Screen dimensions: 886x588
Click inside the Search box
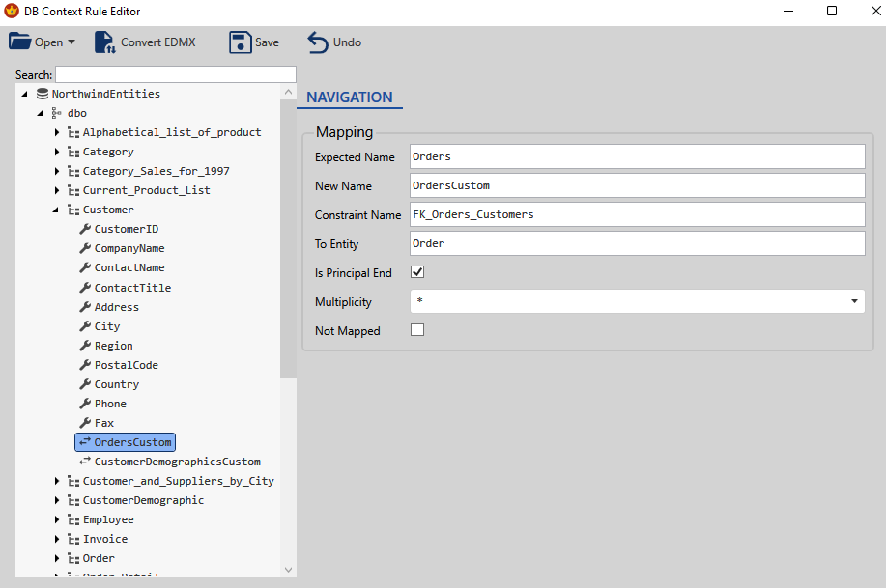(x=174, y=73)
